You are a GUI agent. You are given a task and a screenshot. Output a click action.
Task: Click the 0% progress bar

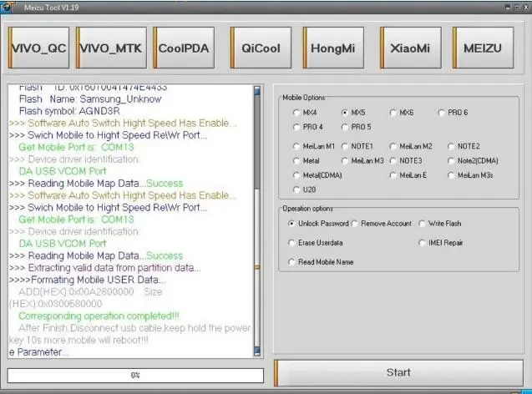click(x=135, y=376)
